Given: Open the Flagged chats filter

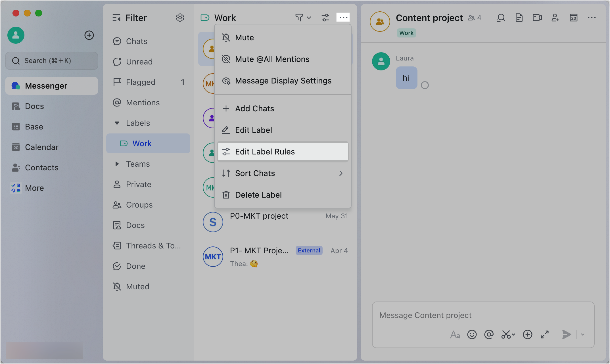Looking at the screenshot, I should click(141, 82).
